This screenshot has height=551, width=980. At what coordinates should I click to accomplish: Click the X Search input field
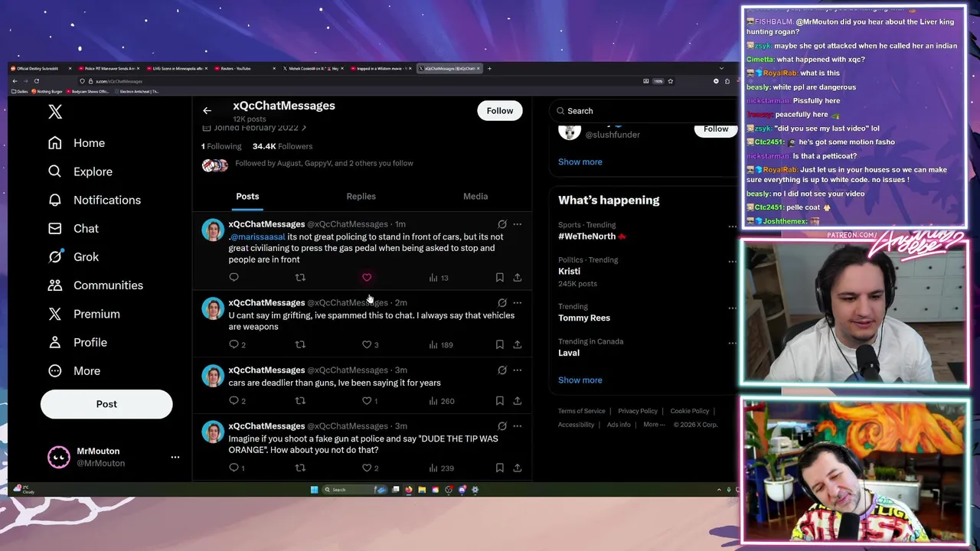[x=643, y=111]
